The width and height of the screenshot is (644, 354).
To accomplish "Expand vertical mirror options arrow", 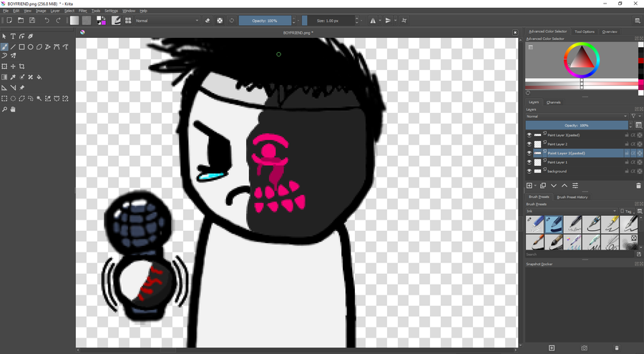I will [x=395, y=20].
